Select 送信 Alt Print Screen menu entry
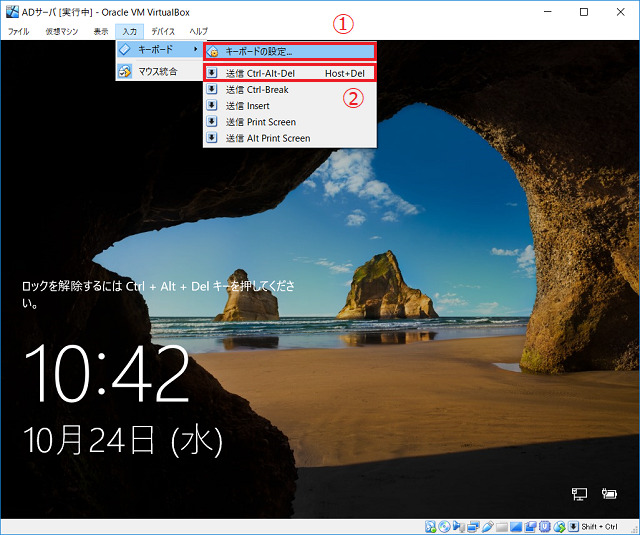This screenshot has height=535, width=640. 290,138
